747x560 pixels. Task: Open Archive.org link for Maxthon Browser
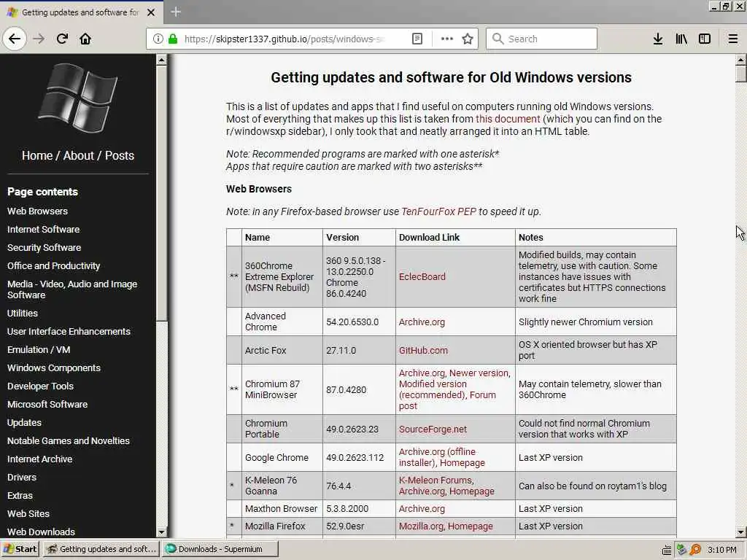point(422,508)
